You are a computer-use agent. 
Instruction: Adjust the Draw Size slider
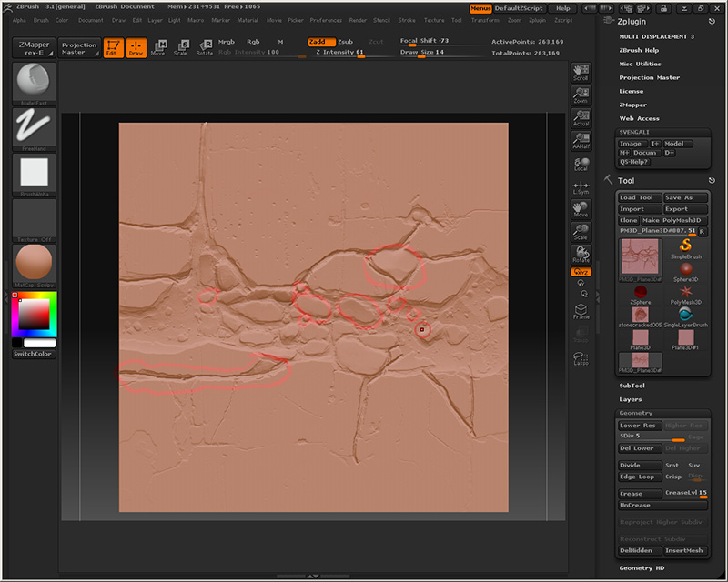click(442, 53)
